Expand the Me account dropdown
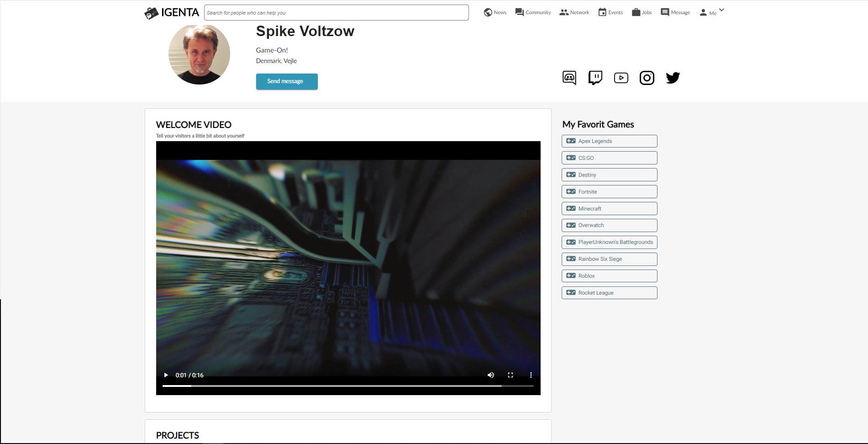868x444 pixels. (x=711, y=12)
